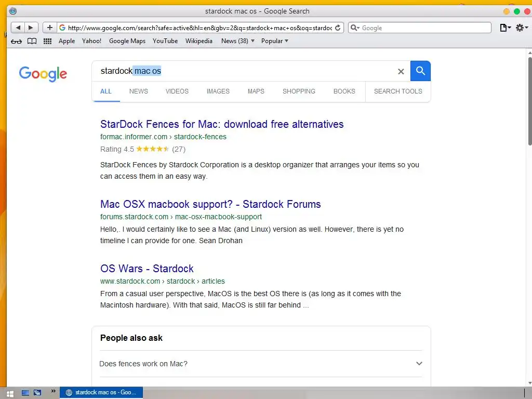Image resolution: width=532 pixels, height=399 pixels.
Task: Open 'StarDock Fences for Mac' result
Action: tap(222, 124)
